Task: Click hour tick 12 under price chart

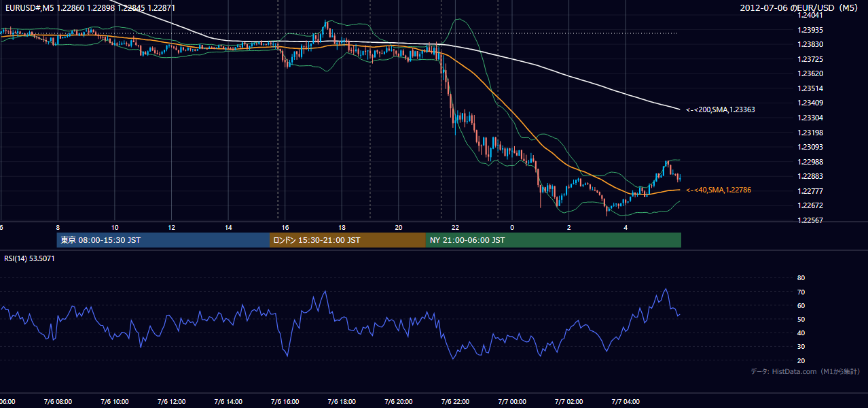Action: coord(171,227)
